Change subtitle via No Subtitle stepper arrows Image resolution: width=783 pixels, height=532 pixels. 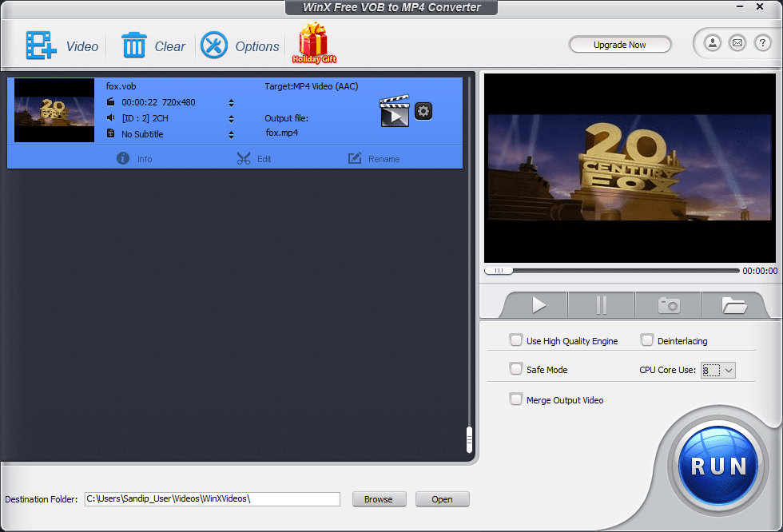point(231,135)
